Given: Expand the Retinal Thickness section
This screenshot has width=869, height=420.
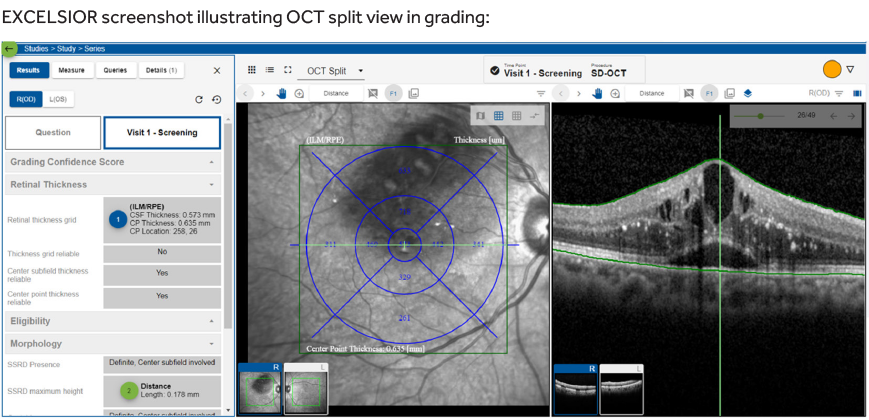Looking at the screenshot, I should pyautogui.click(x=211, y=185).
